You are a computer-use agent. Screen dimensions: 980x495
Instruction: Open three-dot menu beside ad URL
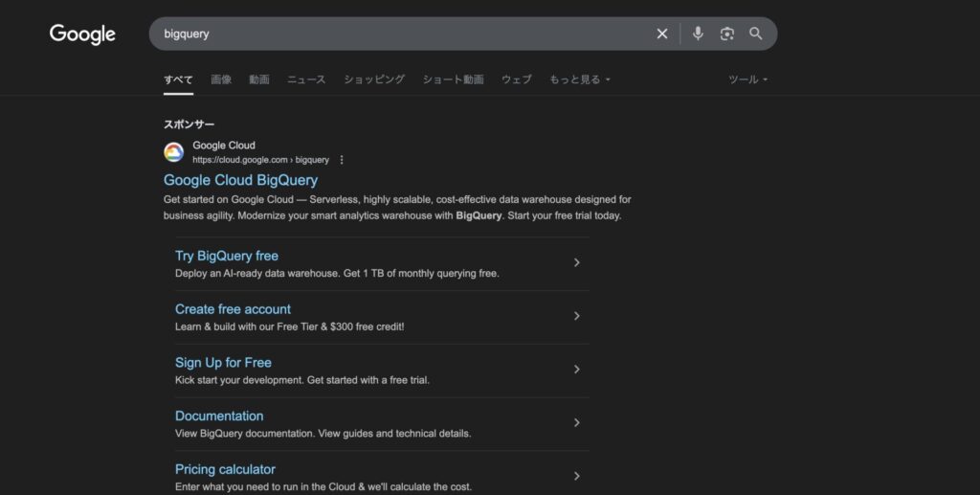coord(342,160)
